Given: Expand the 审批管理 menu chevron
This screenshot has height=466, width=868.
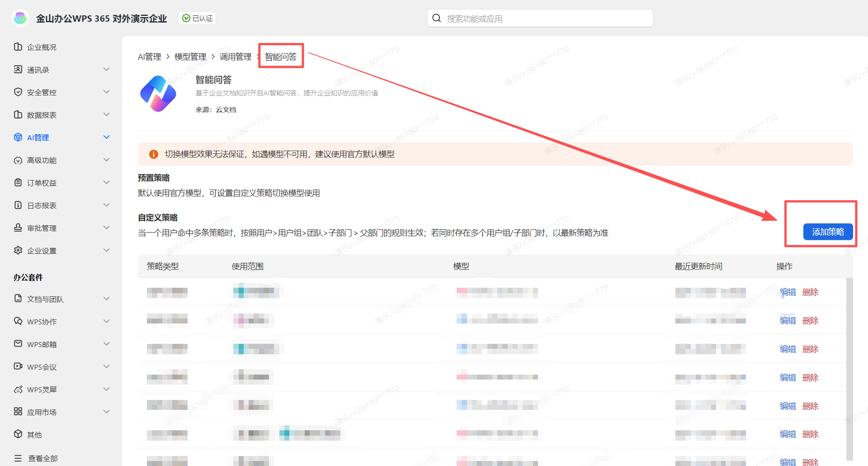Looking at the screenshot, I should coord(107,228).
